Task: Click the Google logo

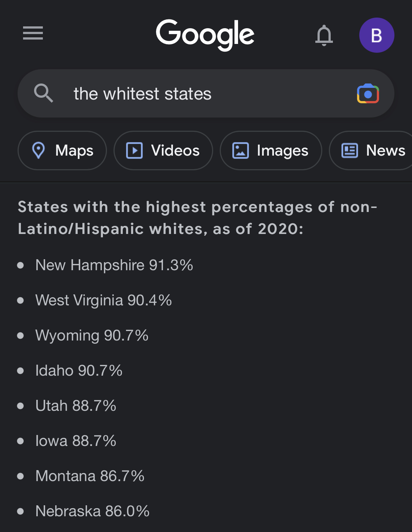Action: (x=205, y=34)
